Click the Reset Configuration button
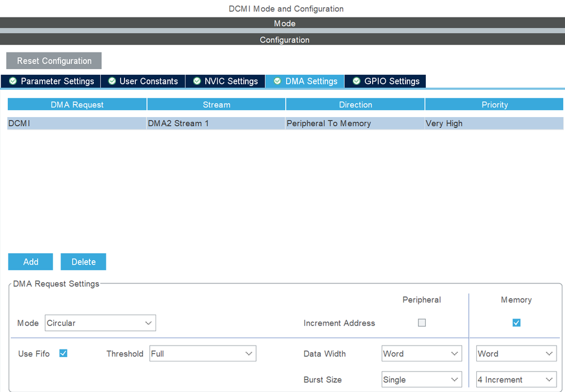Screen dimensions: 565x392 [x=54, y=61]
